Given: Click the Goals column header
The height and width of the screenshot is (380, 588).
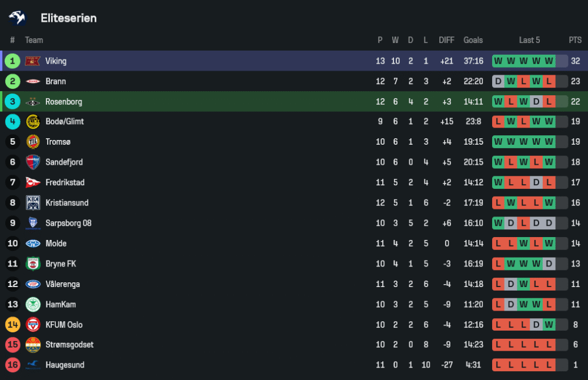Looking at the screenshot, I should pos(473,40).
